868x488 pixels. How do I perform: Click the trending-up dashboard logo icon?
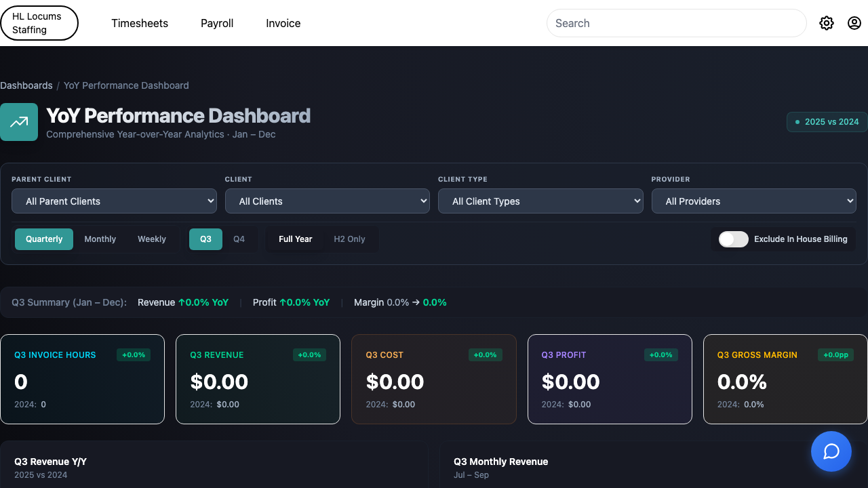tap(19, 122)
